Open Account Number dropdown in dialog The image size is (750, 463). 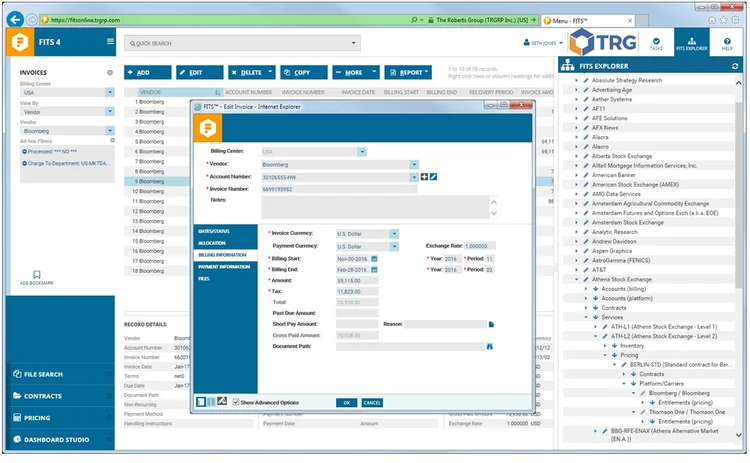point(414,177)
